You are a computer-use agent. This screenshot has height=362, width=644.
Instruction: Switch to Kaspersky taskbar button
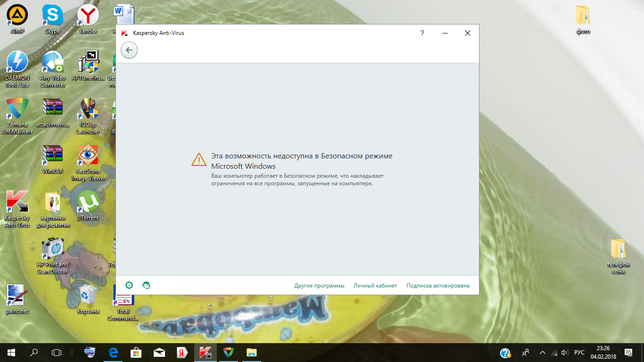click(206, 352)
